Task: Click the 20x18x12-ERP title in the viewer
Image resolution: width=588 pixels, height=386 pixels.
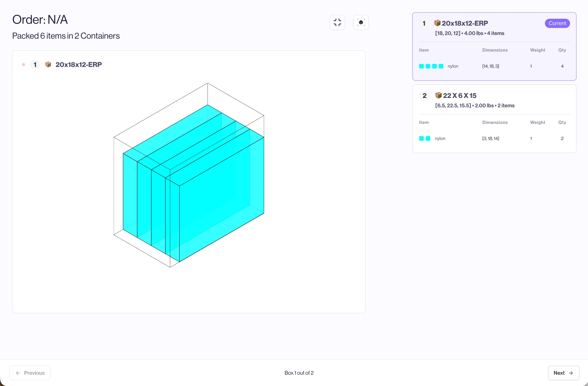Action: pyautogui.click(x=78, y=65)
